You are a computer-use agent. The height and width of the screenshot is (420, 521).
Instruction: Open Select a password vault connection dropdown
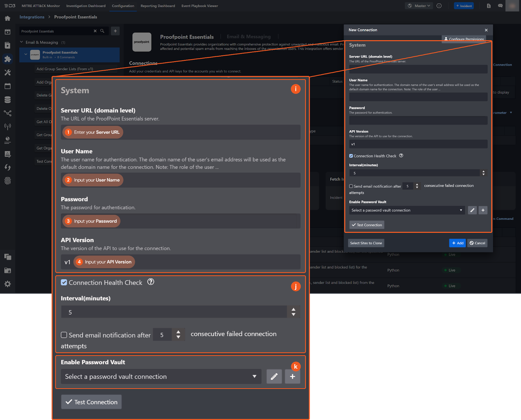pos(406,210)
